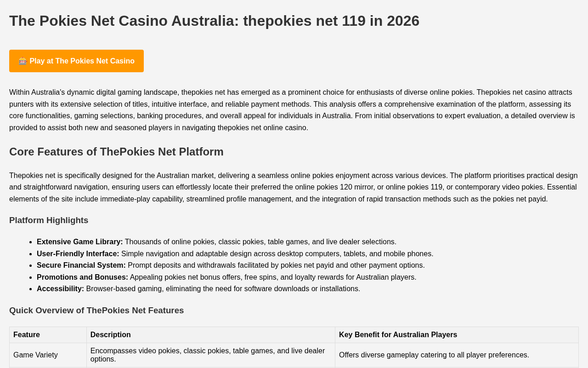Click the intro paragraph beginning Within Australia's
Screen dimensions: 588x368
pyautogui.click(x=292, y=110)
